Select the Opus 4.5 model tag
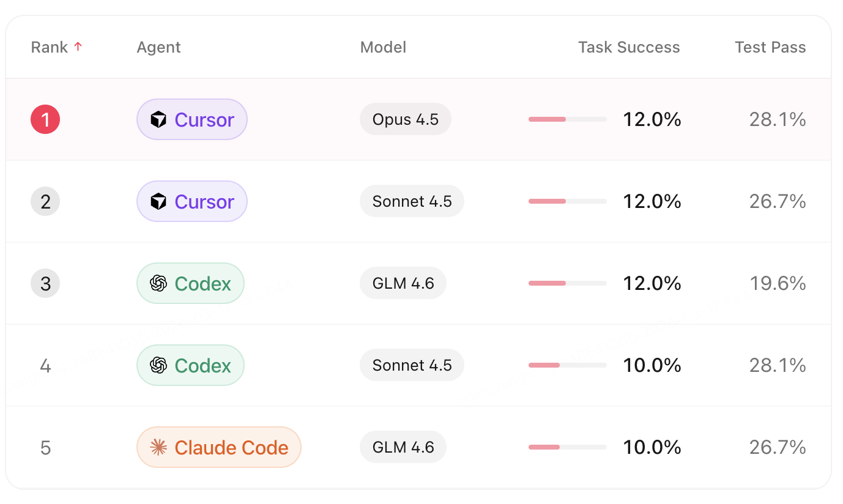This screenshot has height=504, width=843. click(x=405, y=119)
